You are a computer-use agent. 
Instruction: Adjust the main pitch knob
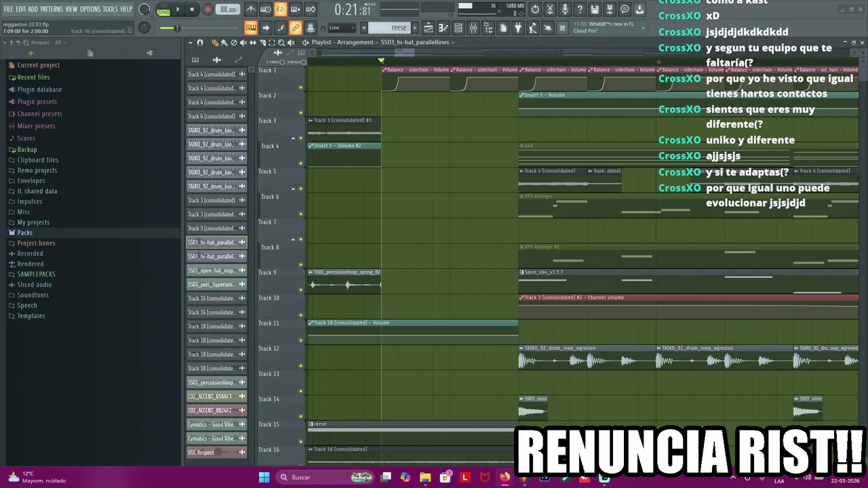[x=144, y=28]
